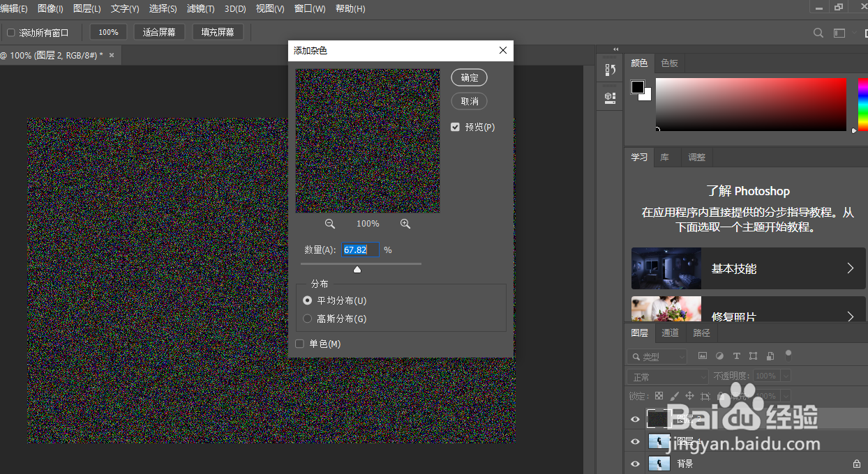The width and height of the screenshot is (868, 474).
Task: Click 取消 button in noise dialog
Action: click(470, 101)
